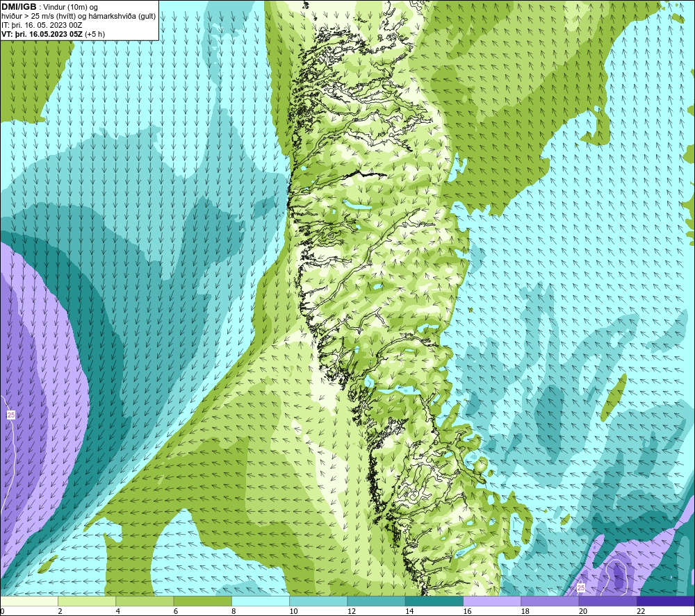The height and width of the screenshot is (616, 695).
Task: Click the '16' scale label
Action: click(x=467, y=611)
